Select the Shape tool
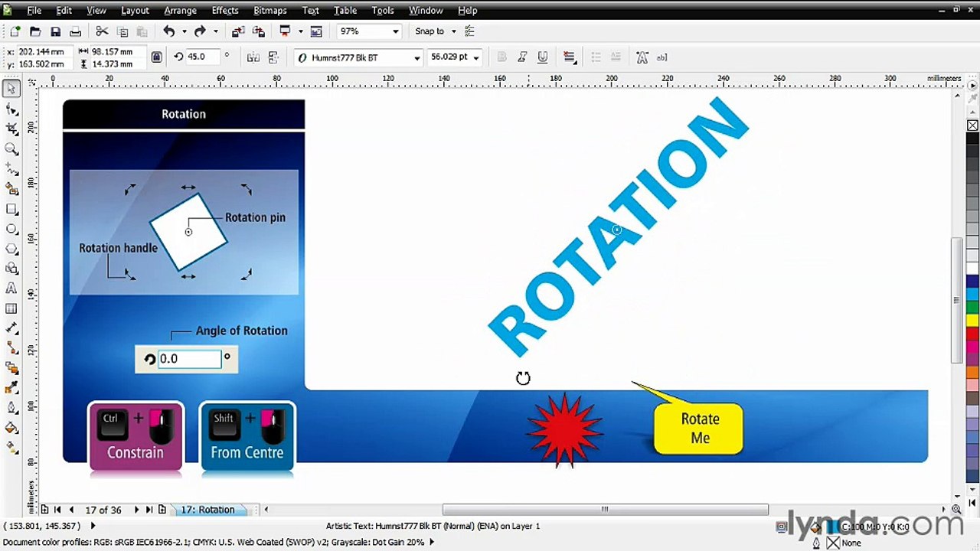The height and width of the screenshot is (551, 980). [x=11, y=109]
